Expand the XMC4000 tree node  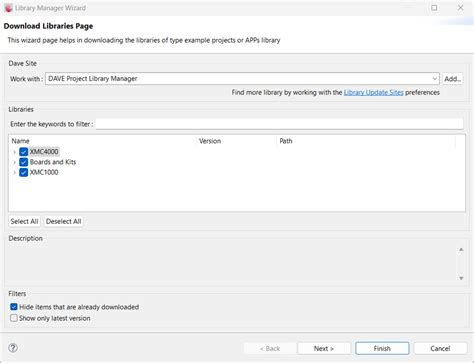(x=14, y=152)
